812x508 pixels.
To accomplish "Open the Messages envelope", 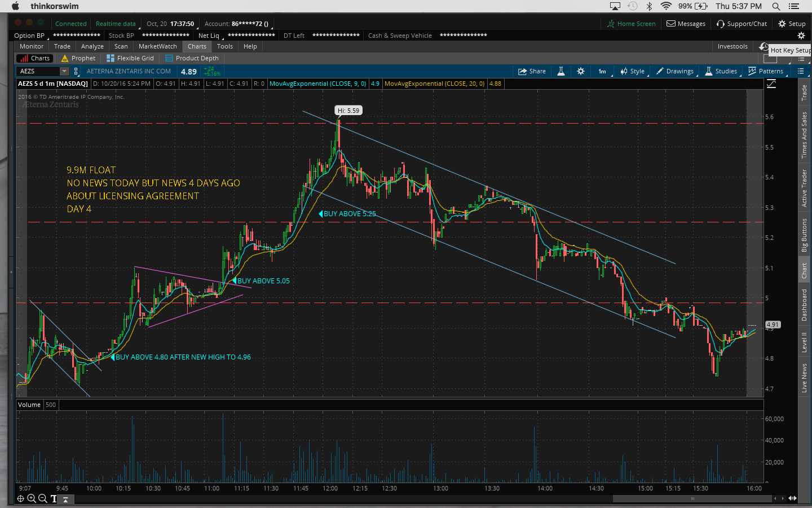I will (x=686, y=24).
